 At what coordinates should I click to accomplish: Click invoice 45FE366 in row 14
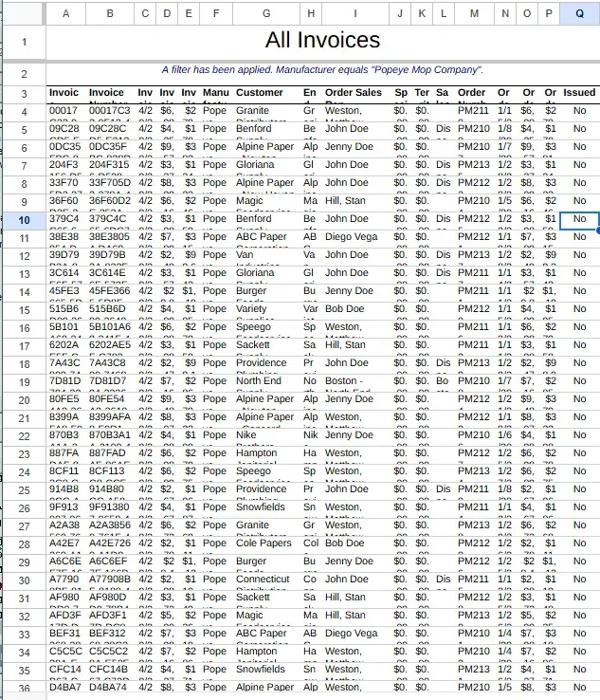point(110,292)
